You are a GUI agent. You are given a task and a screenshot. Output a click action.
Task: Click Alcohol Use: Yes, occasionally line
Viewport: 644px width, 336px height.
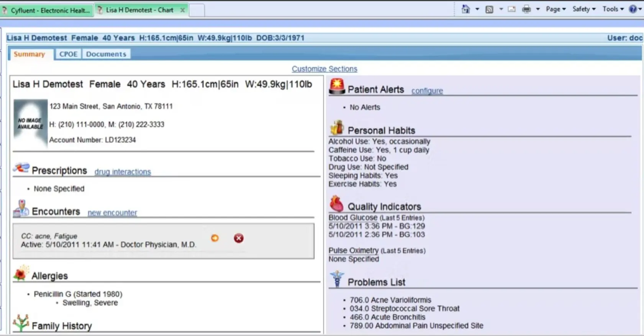[x=379, y=141]
